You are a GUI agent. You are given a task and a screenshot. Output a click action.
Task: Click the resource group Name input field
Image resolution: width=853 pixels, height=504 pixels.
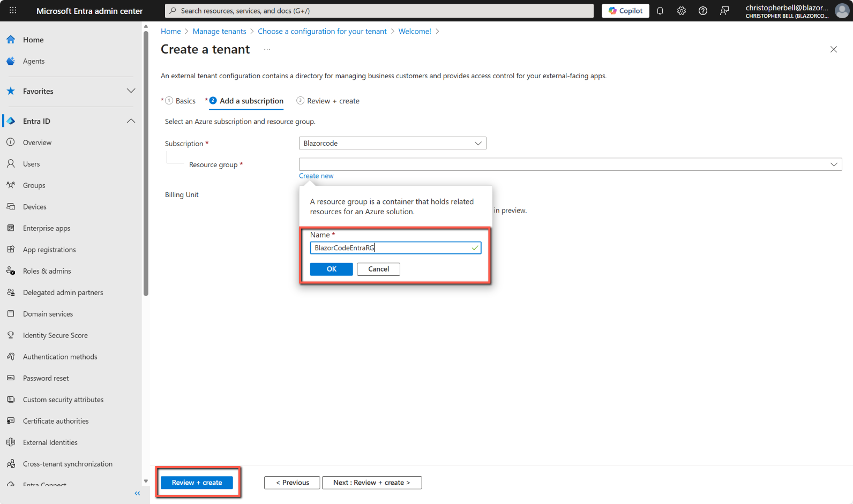click(x=391, y=248)
